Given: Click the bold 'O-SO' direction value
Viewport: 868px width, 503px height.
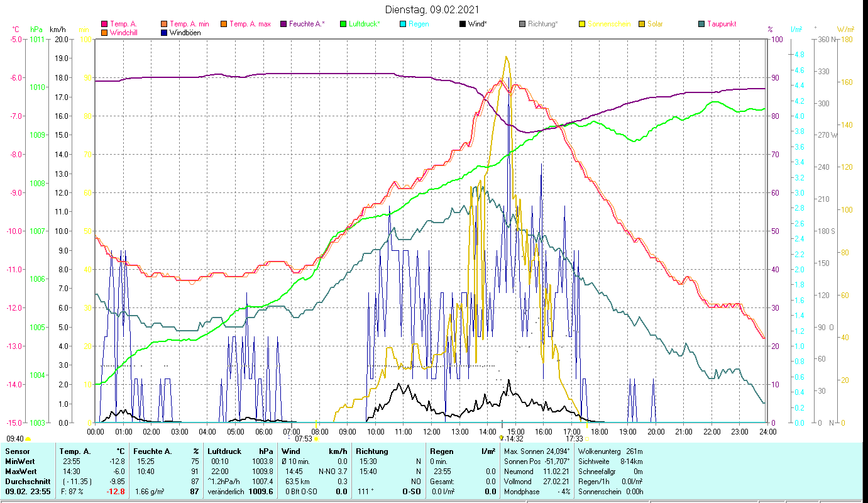Looking at the screenshot, I should coord(411,492).
